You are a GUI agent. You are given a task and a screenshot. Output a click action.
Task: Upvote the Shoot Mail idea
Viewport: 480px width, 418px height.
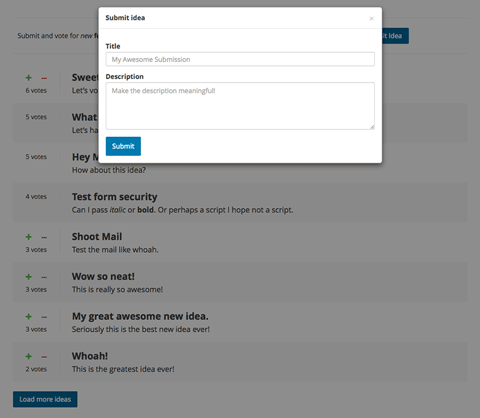point(29,237)
